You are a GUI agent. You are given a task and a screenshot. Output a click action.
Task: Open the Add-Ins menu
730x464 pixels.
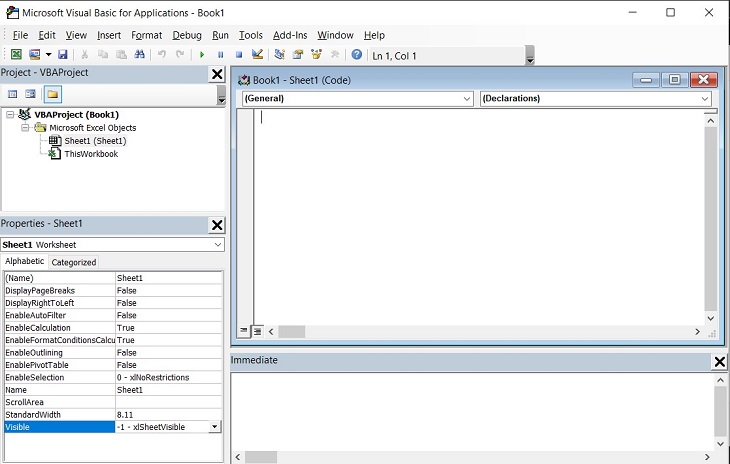(290, 35)
